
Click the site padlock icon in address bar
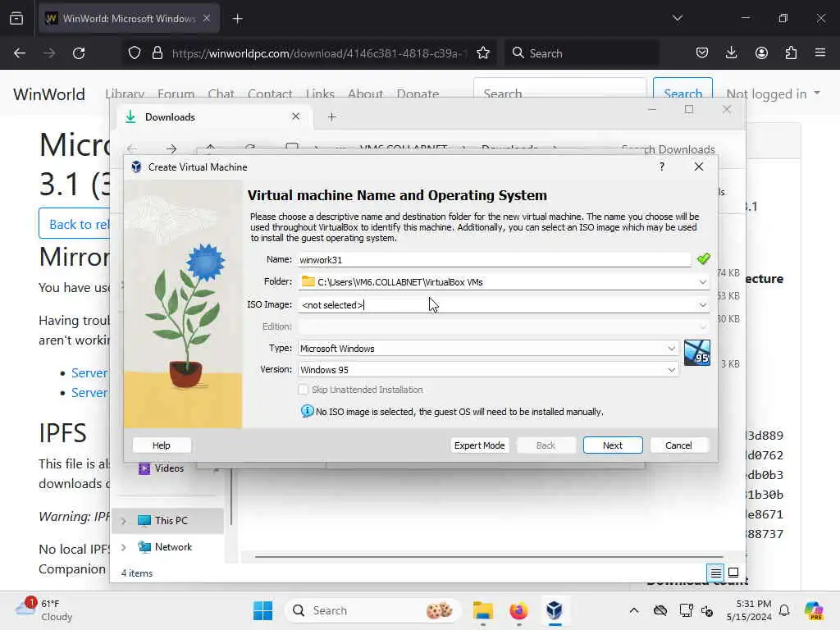(157, 53)
